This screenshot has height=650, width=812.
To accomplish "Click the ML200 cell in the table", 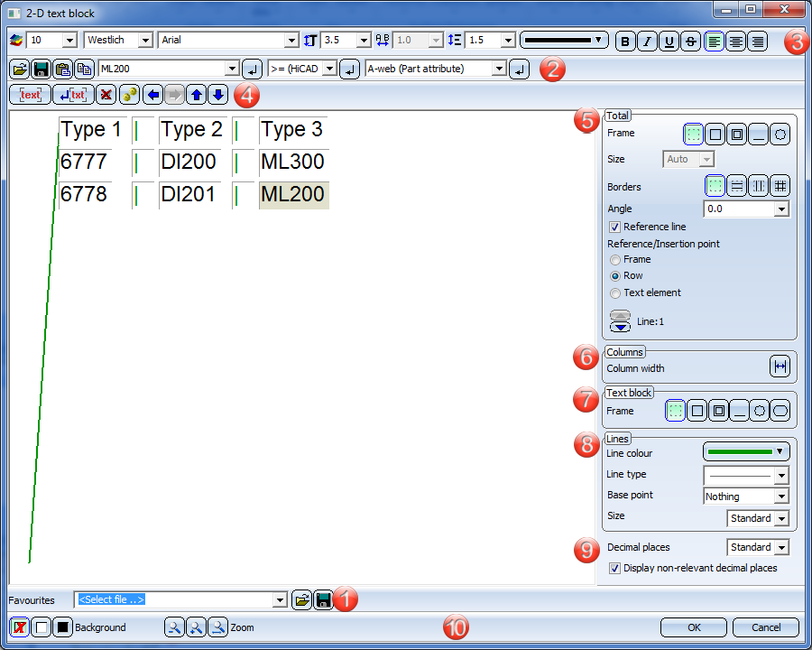I will 292,195.
